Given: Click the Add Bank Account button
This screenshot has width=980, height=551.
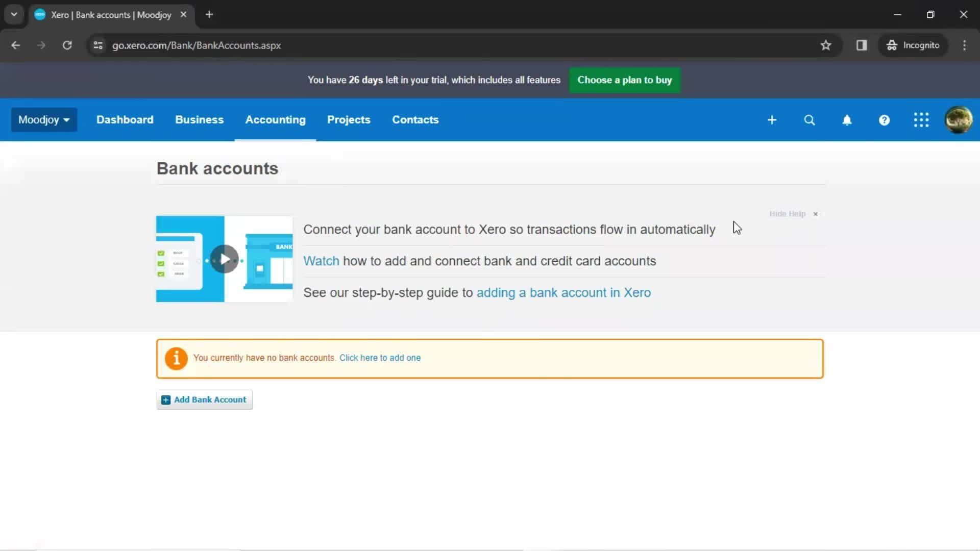Looking at the screenshot, I should (204, 400).
